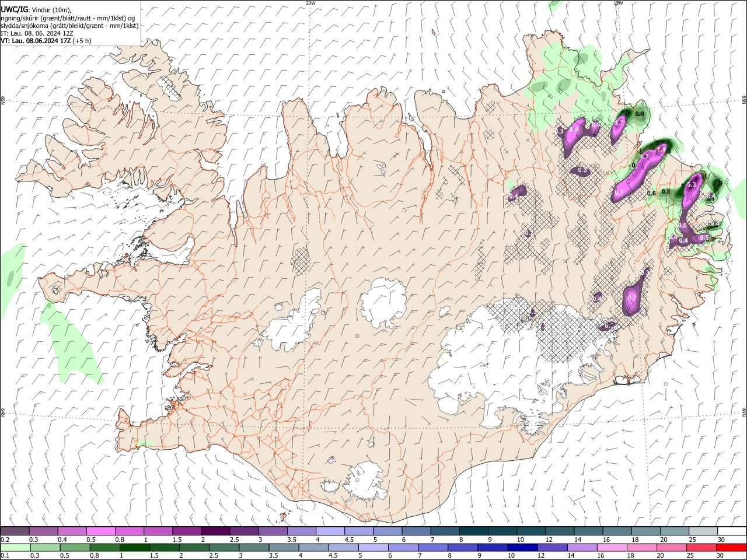The image size is (747, 560).
Task: Click the 66N latitude label on left edge
Action: [x=3, y=100]
